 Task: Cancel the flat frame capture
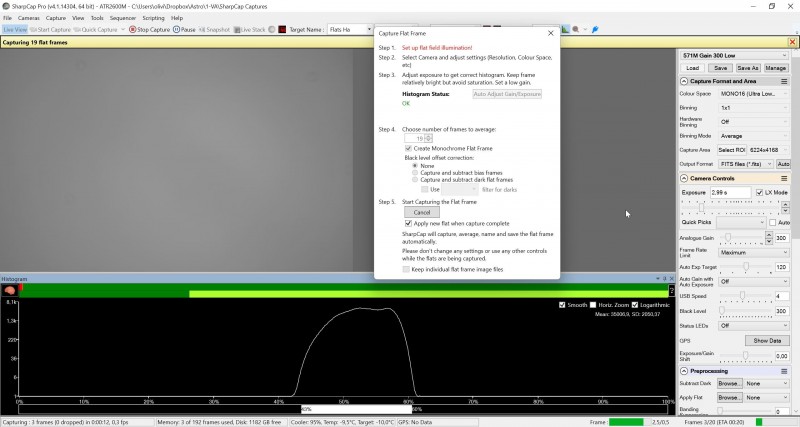tap(422, 212)
